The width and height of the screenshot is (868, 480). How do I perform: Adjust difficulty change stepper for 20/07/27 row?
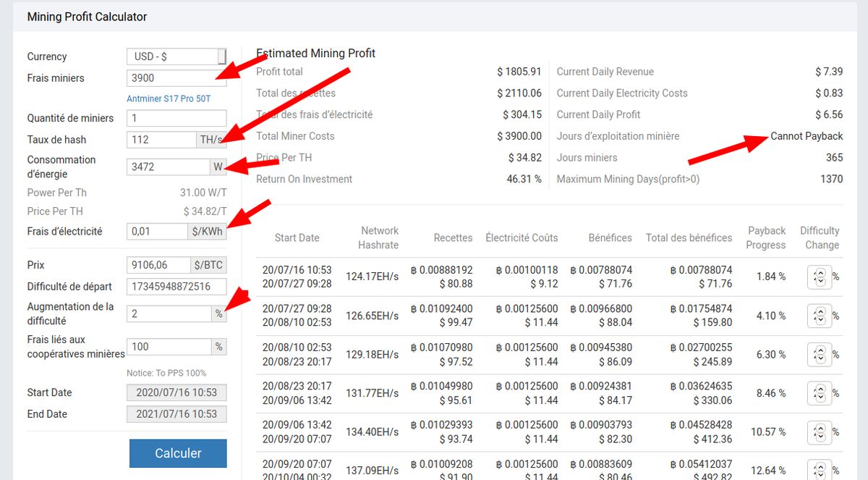[819, 316]
